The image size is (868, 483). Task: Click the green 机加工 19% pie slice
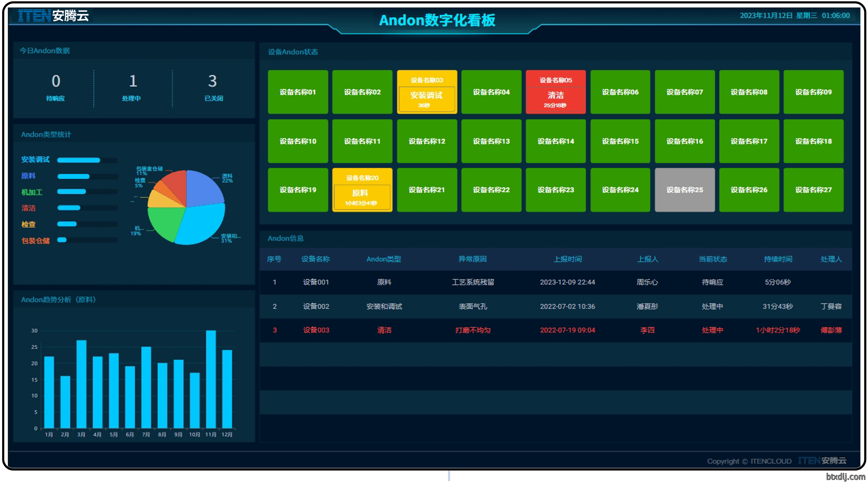point(164,223)
